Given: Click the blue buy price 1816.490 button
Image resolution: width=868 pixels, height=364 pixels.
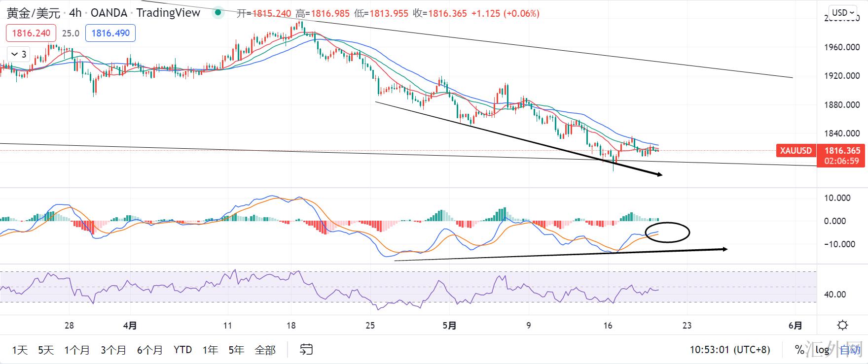Looking at the screenshot, I should tap(110, 33).
